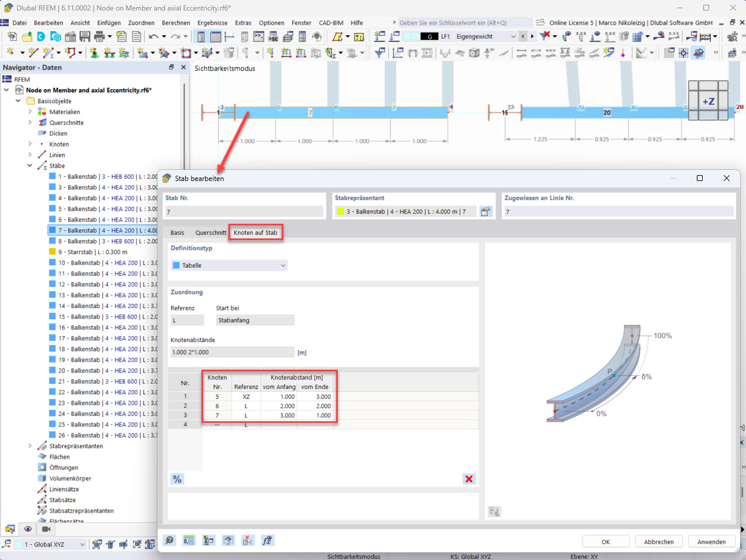Click the Save model floppy disk icon
Screen dimensions: 746x560
pyautogui.click(x=85, y=36)
